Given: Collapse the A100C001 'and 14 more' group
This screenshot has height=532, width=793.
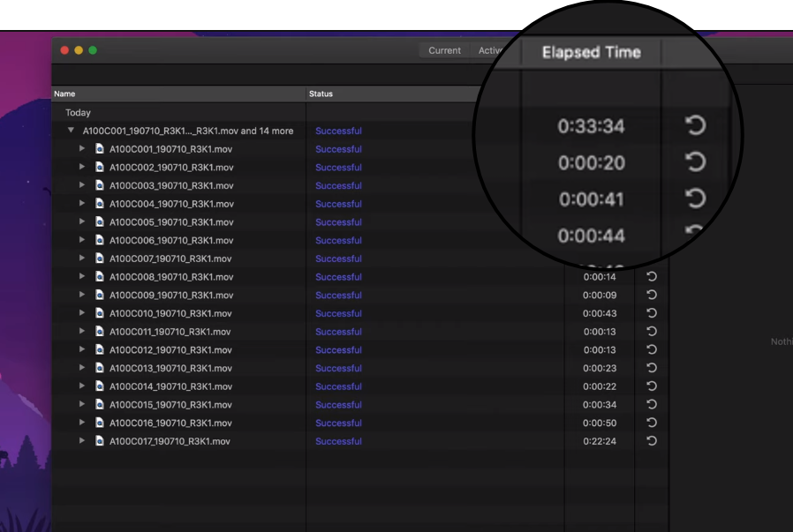Looking at the screenshot, I should 71,131.
